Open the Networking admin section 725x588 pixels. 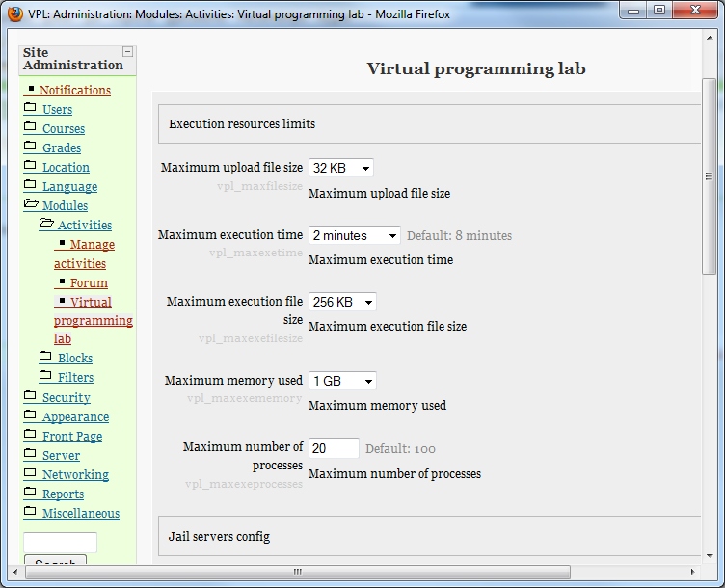(x=76, y=475)
